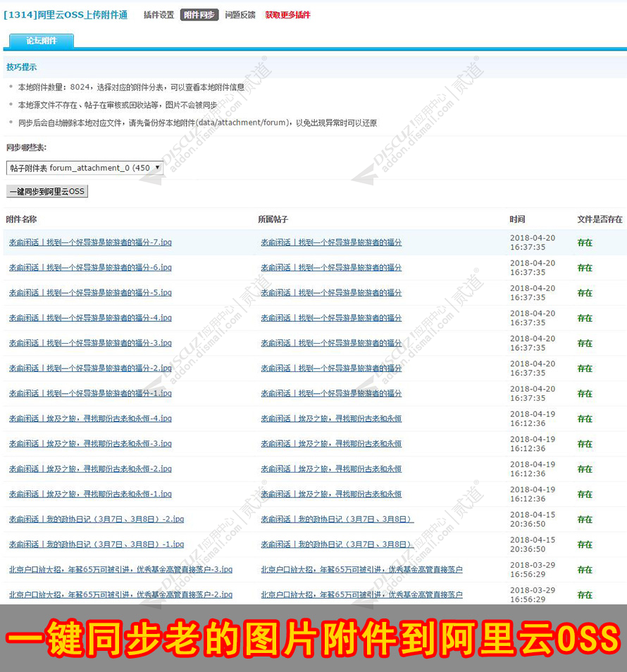Screen dimensions: 627x672
Task: Open attachment 老俞闲话｜埃及之旅，寻找那份古老和永恒-4.jpg
Action: click(x=87, y=418)
